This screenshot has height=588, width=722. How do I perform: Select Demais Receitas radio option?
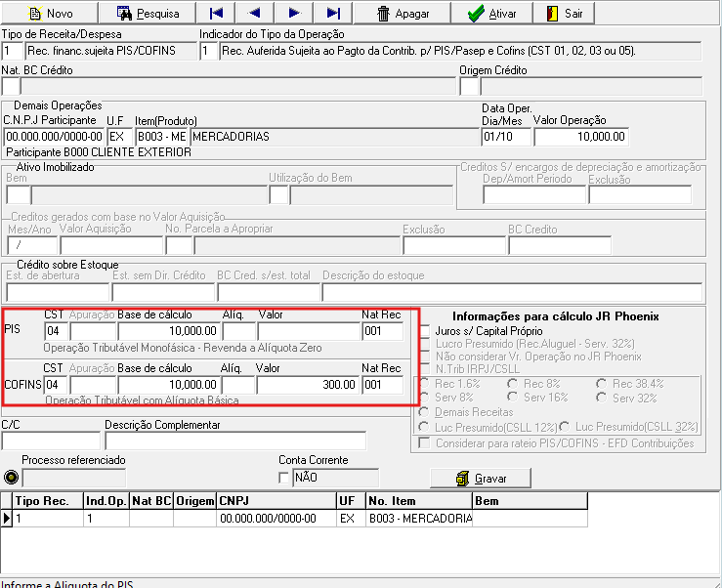tap(424, 412)
